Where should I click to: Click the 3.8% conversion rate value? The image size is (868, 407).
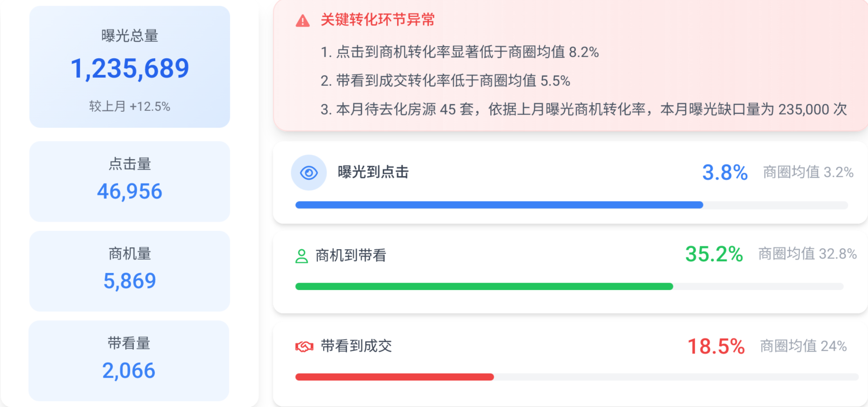click(725, 173)
